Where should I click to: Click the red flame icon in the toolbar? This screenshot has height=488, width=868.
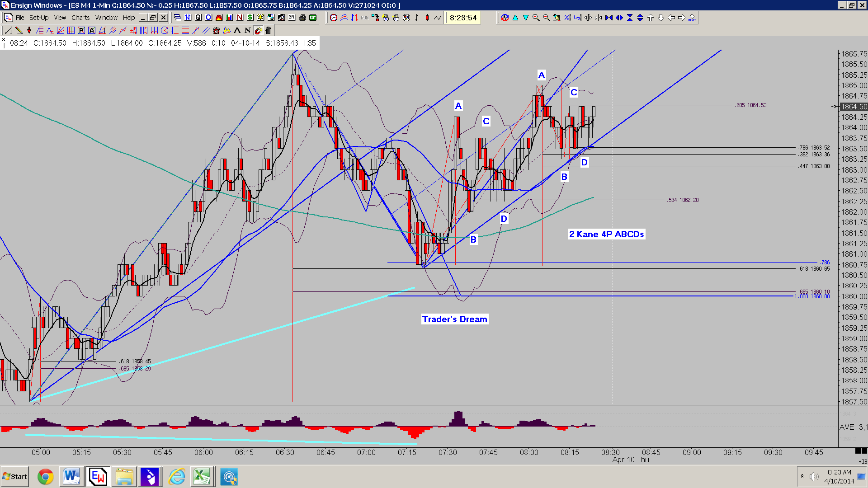pyautogui.click(x=219, y=18)
